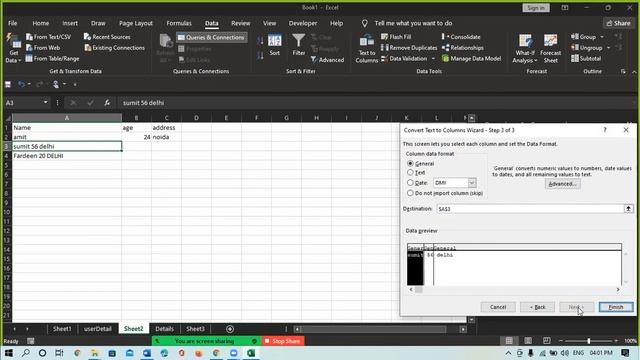Import data From Text/CSV

point(48,37)
